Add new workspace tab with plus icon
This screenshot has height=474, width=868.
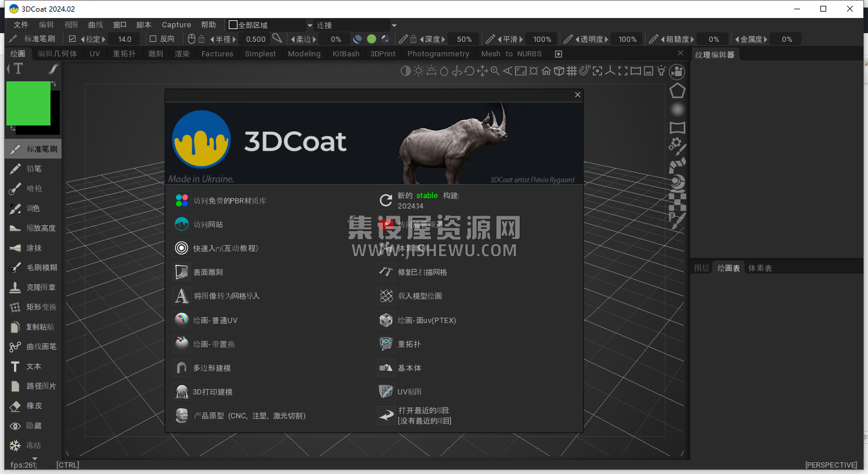(559, 54)
